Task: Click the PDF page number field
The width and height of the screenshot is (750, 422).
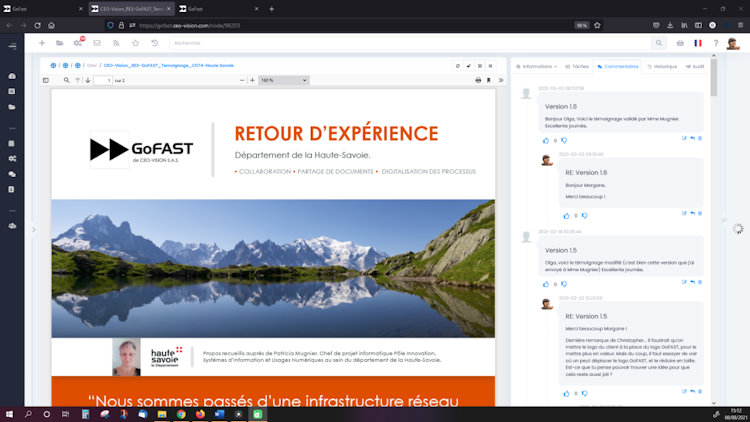Action: click(102, 80)
